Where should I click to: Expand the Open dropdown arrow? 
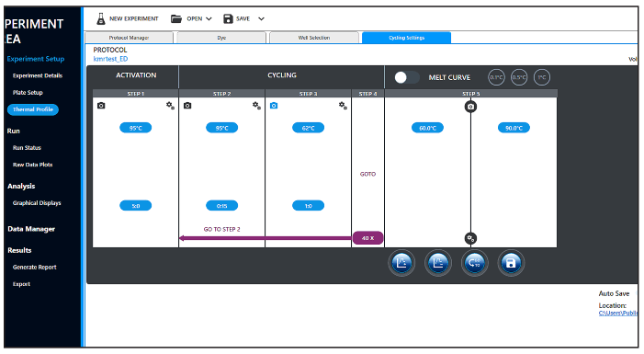[x=209, y=19]
